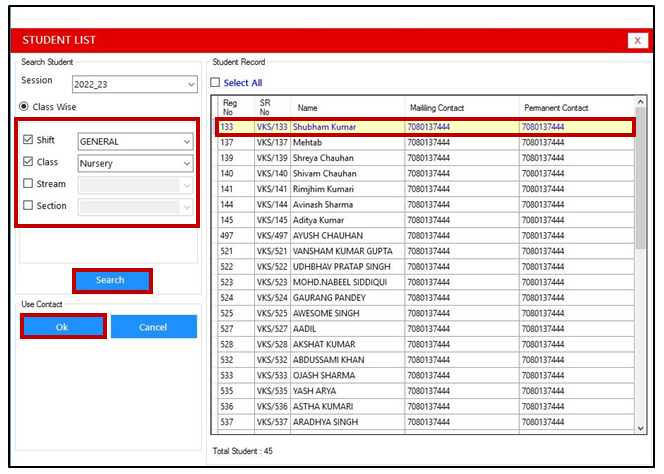664x474 pixels.
Task: Uncheck the Class checkbox
Action: pyautogui.click(x=28, y=161)
